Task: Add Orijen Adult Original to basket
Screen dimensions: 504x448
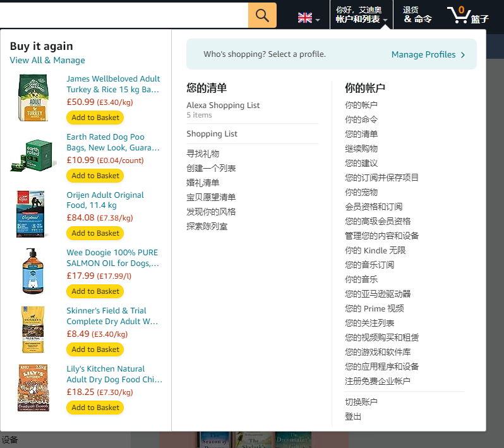Action: 95,233
